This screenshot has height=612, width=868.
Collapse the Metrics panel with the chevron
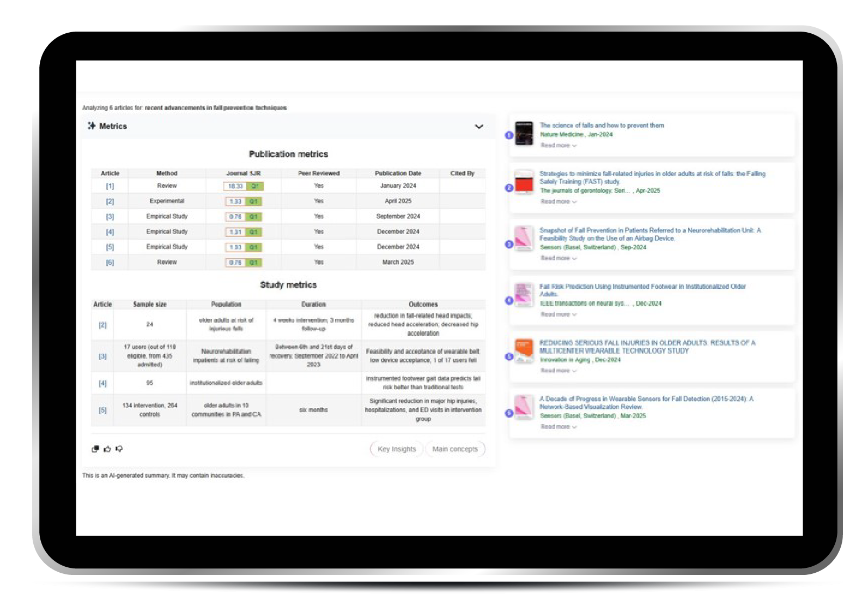pyautogui.click(x=478, y=126)
